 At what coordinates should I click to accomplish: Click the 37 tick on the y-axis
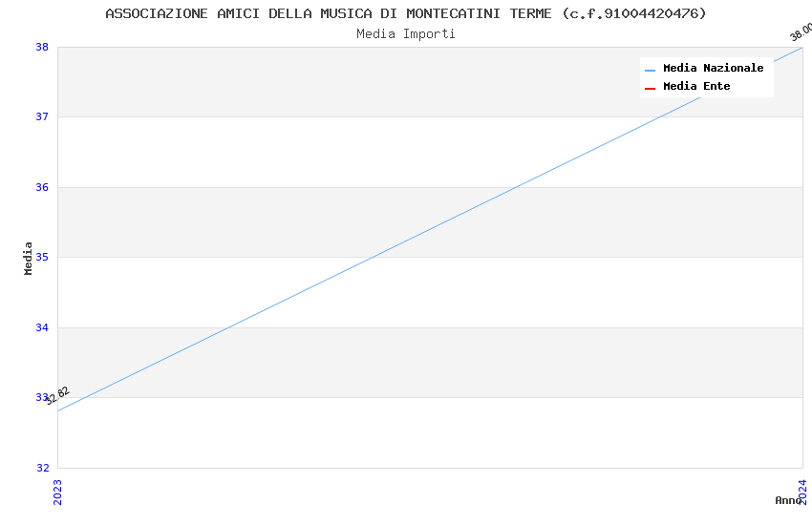(42, 117)
